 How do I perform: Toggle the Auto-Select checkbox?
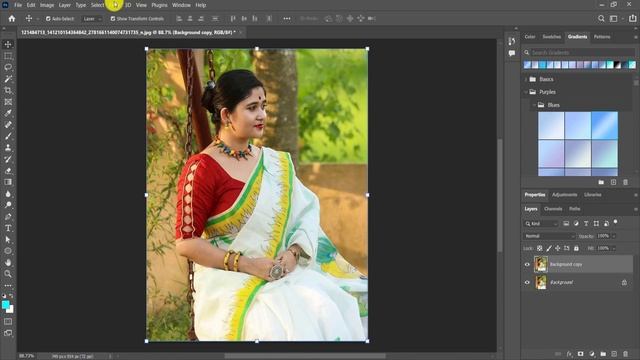click(48, 19)
